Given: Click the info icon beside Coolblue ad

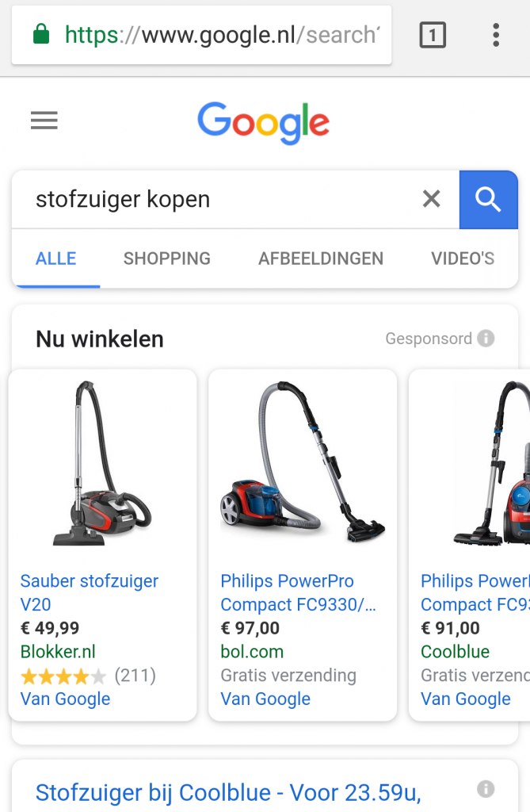Looking at the screenshot, I should click(486, 789).
